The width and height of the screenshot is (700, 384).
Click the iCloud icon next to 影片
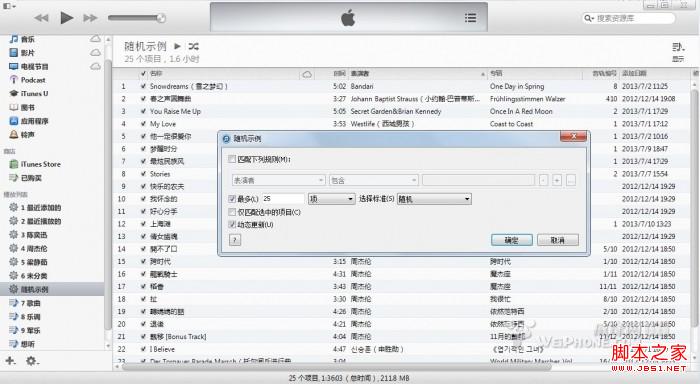(96, 53)
